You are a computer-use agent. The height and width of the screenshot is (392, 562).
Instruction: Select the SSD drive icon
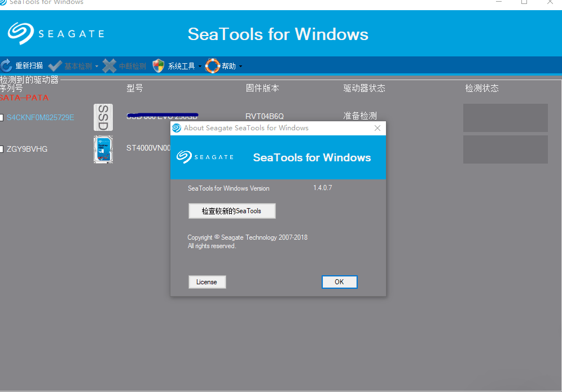pyautogui.click(x=103, y=117)
